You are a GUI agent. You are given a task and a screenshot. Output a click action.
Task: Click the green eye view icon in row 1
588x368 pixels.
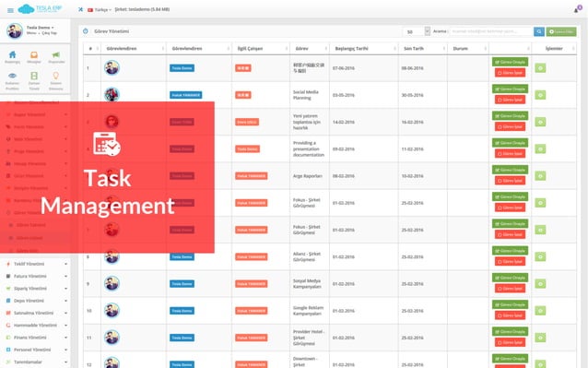(540, 68)
